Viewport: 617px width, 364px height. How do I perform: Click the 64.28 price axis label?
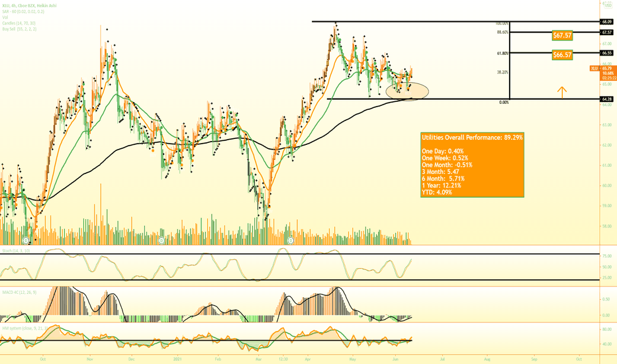click(606, 99)
